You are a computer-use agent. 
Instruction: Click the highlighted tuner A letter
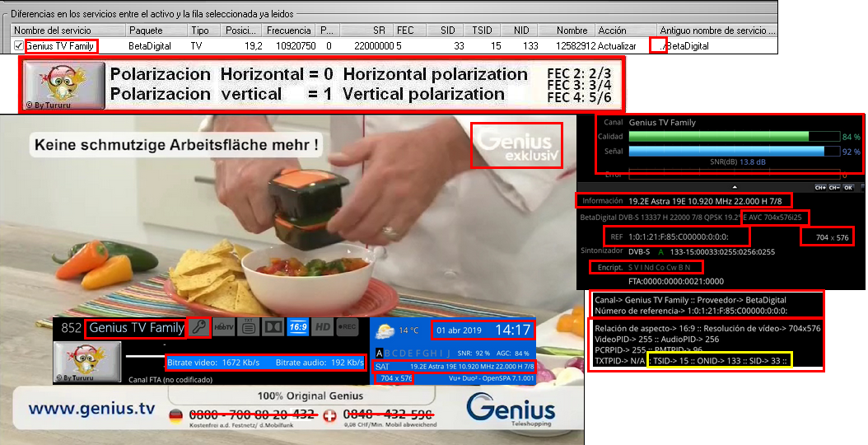tap(379, 353)
